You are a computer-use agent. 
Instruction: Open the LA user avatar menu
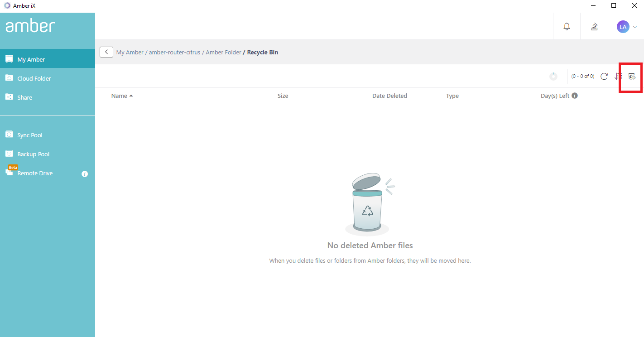click(x=623, y=27)
